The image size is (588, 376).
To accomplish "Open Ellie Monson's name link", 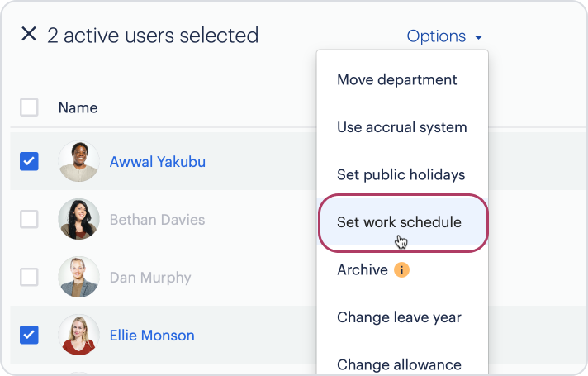I will click(152, 336).
